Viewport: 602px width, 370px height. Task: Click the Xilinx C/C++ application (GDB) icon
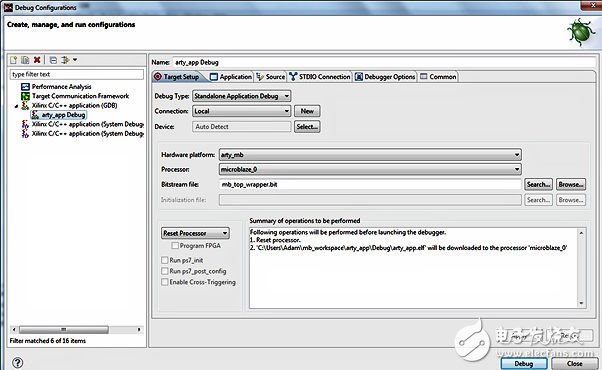(25, 105)
